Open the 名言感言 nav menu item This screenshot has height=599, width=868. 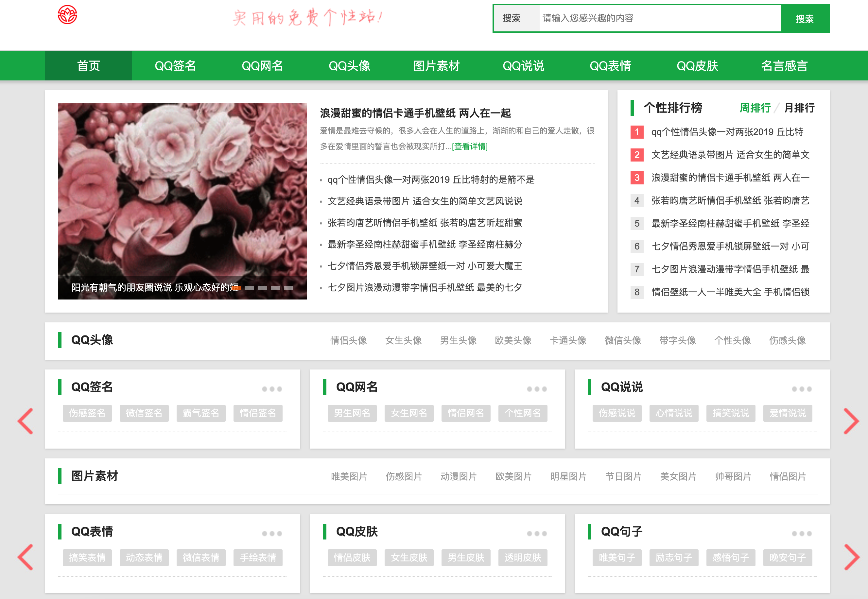(x=784, y=66)
